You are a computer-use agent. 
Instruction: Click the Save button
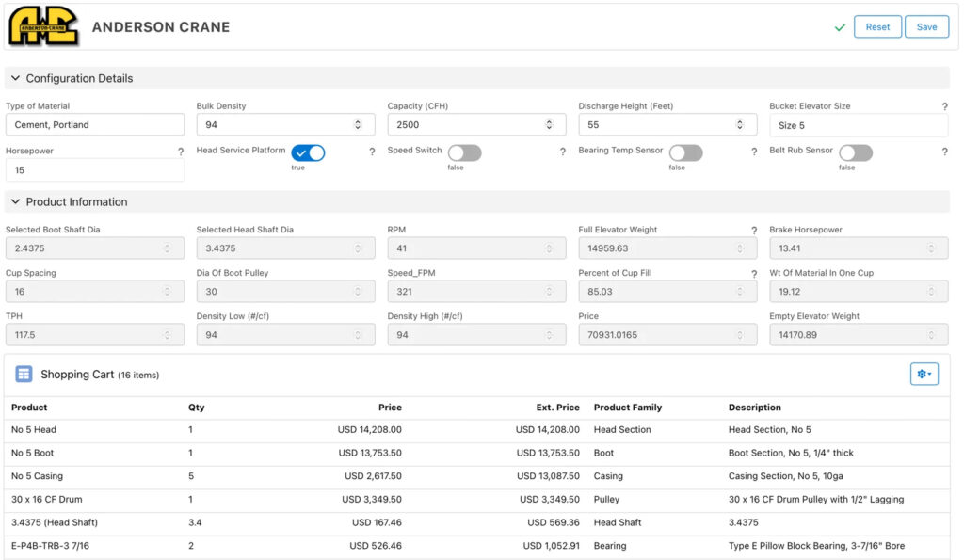click(926, 27)
